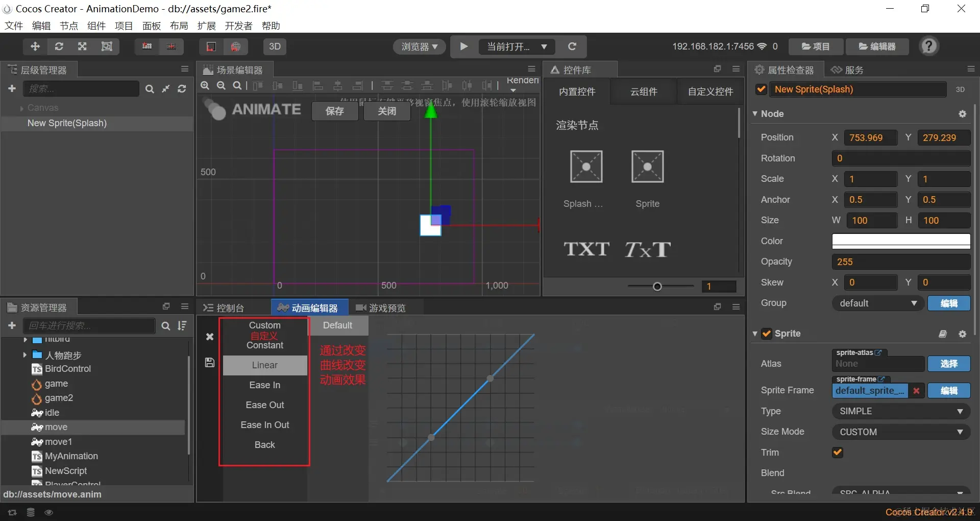Select the move transform tool
This screenshot has height=521, width=980.
tap(35, 46)
